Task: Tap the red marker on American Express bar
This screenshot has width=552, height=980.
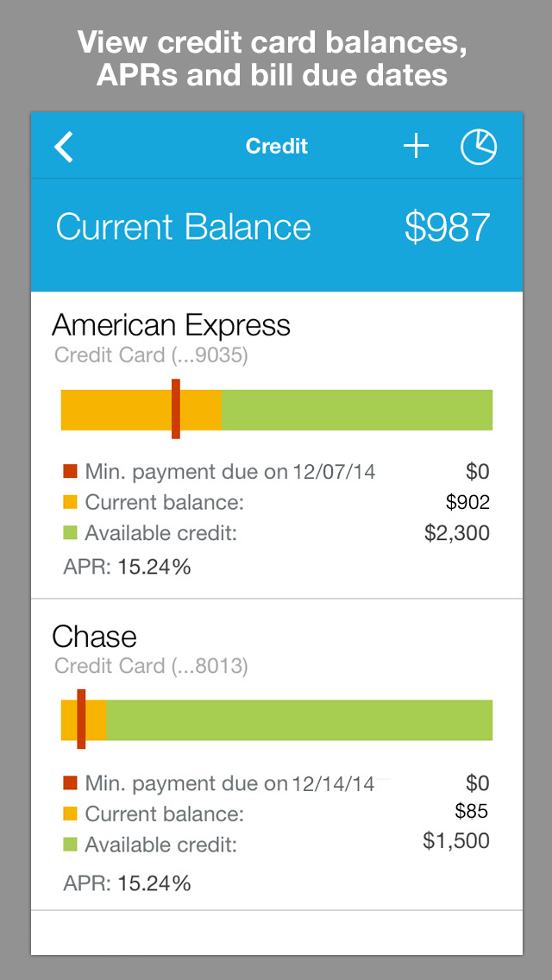Action: tap(176, 410)
